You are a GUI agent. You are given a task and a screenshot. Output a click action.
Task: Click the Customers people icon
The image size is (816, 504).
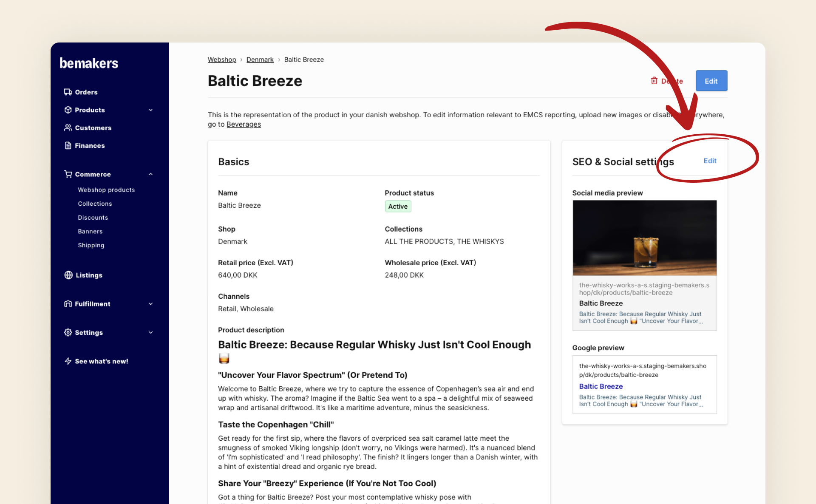pyautogui.click(x=68, y=127)
